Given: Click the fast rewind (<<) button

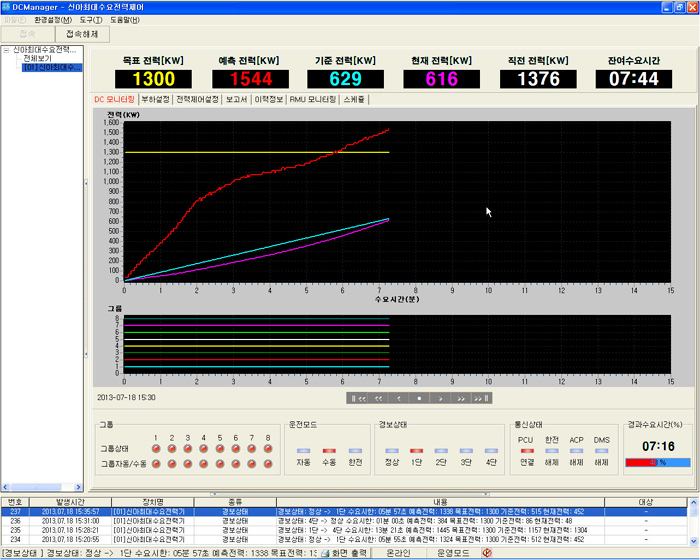Looking at the screenshot, I should coord(378,398).
